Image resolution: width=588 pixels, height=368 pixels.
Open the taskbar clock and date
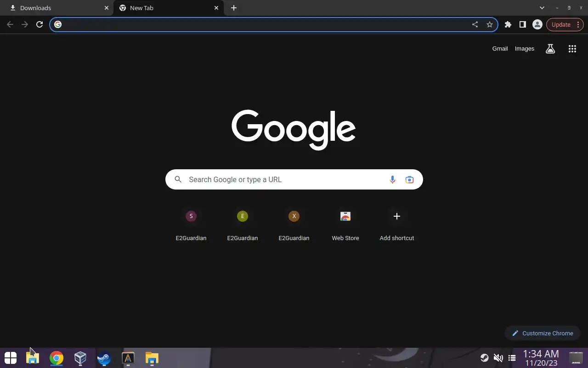[x=541, y=358]
